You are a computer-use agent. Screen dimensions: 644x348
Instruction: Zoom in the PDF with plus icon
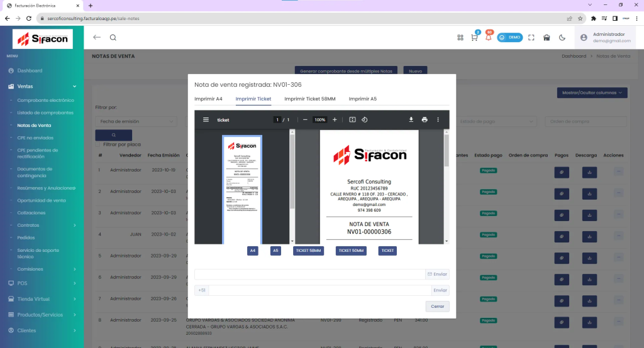click(335, 119)
